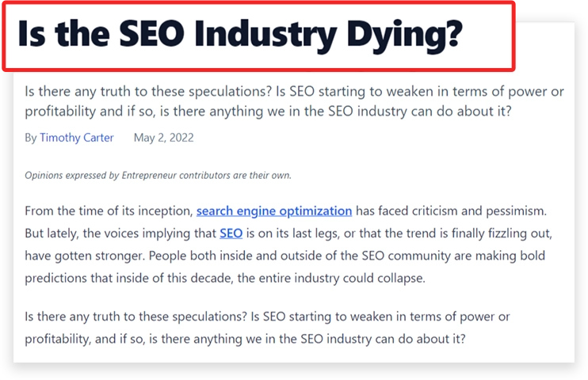Click the 'Is the SEO Industry Dying?' headline
This screenshot has height=380, width=588.
[239, 34]
